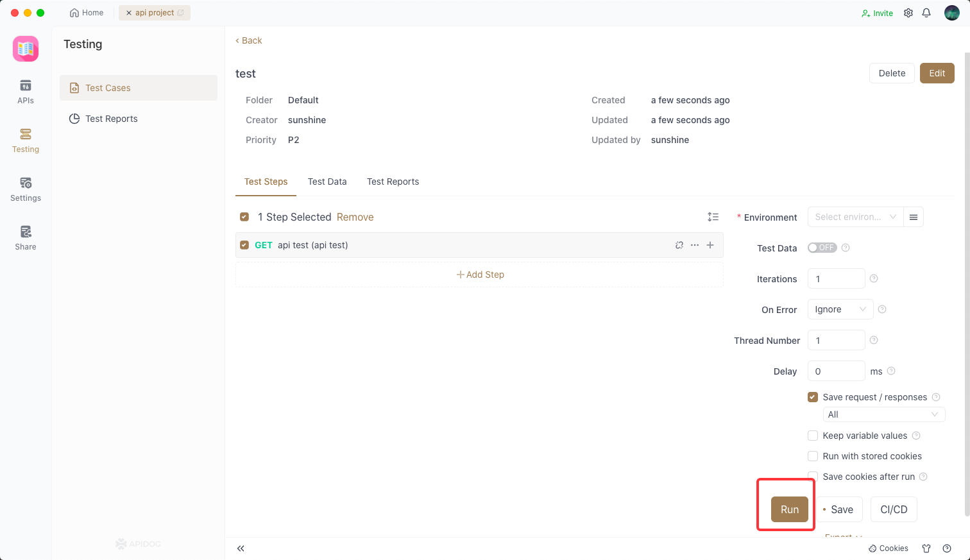Image resolution: width=970 pixels, height=560 pixels.
Task: Select Test Cases in the Testing panel
Action: pos(139,88)
